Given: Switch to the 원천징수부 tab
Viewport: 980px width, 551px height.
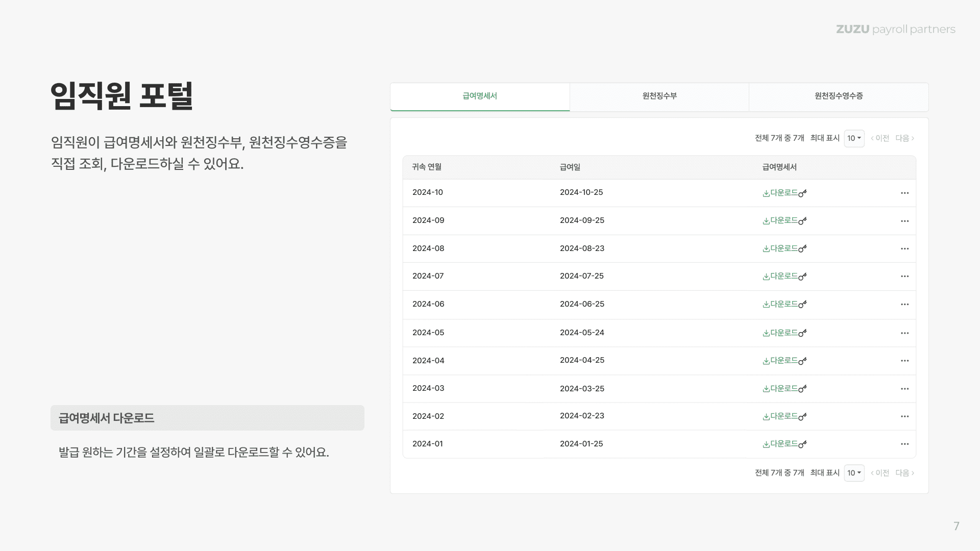Looking at the screenshot, I should click(658, 96).
